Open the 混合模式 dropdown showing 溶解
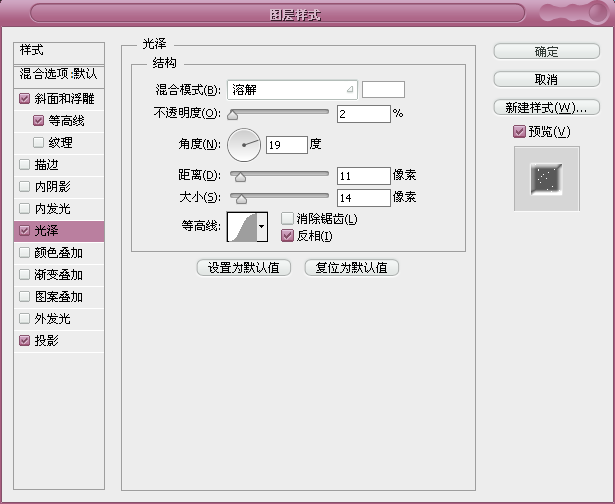 (292, 90)
